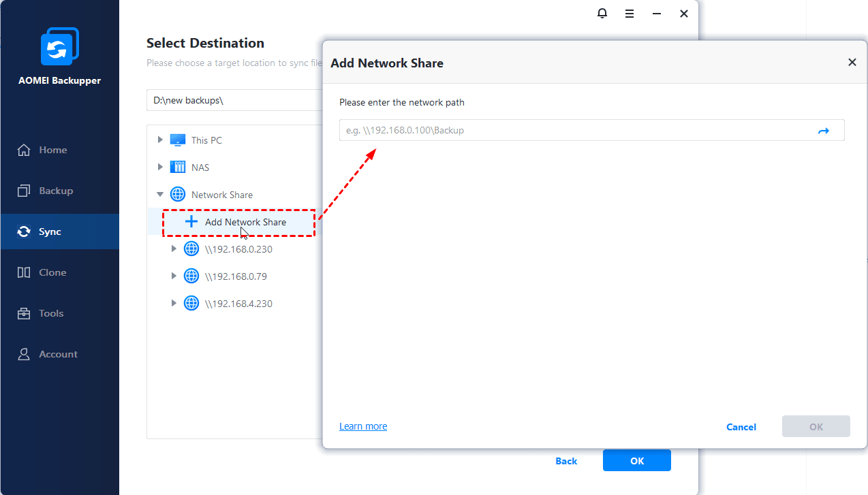
Task: Open the Learn more link
Action: coord(363,426)
